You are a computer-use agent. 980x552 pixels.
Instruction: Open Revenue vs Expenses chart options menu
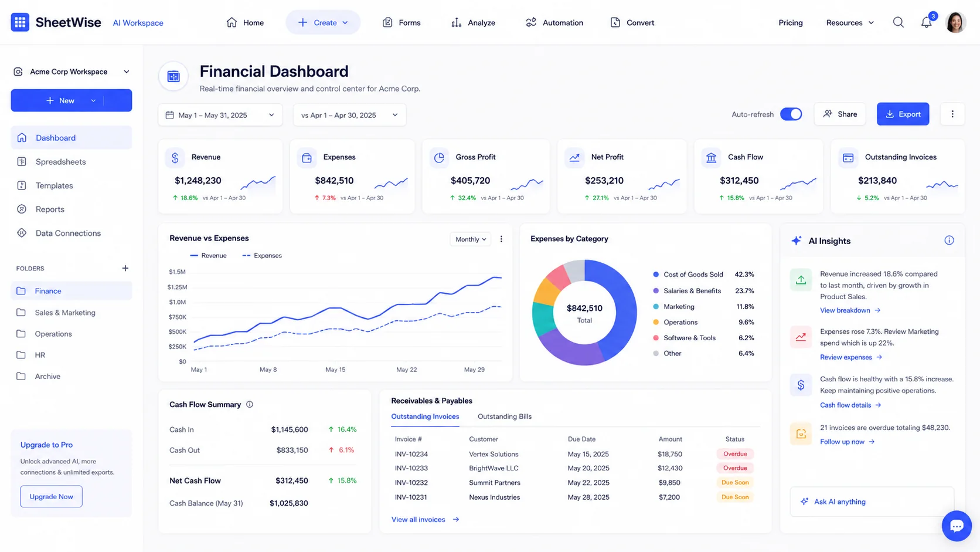click(501, 239)
